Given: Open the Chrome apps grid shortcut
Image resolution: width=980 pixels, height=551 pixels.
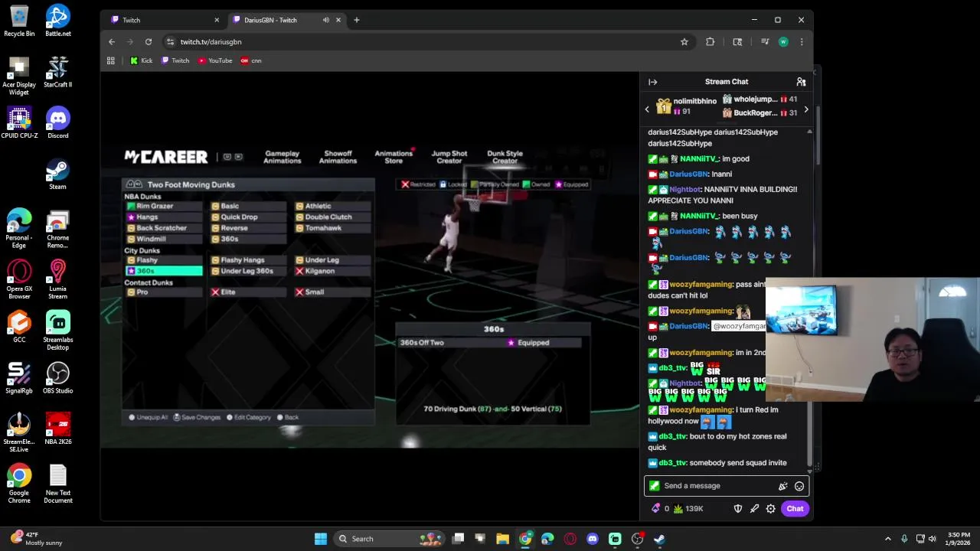Looking at the screenshot, I should (111, 60).
